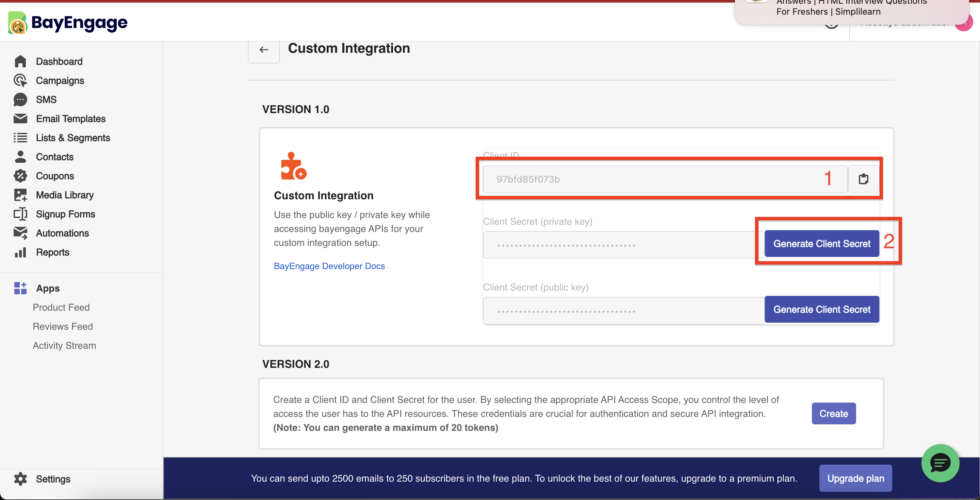This screenshot has height=500, width=980.
Task: Click the Coupons badge icon
Action: (x=20, y=175)
